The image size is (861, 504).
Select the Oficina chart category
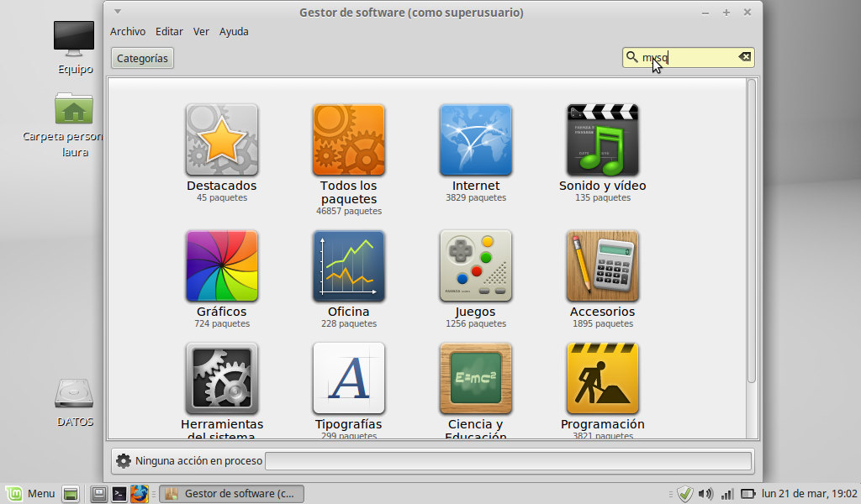coord(349,265)
